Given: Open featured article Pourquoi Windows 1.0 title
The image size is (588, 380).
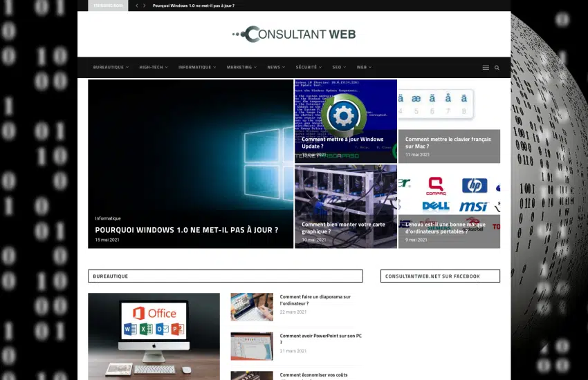Looking at the screenshot, I should (x=186, y=230).
